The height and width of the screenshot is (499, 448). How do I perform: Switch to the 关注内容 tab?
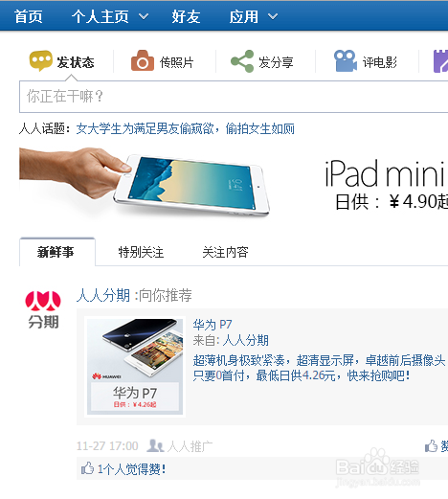click(225, 252)
